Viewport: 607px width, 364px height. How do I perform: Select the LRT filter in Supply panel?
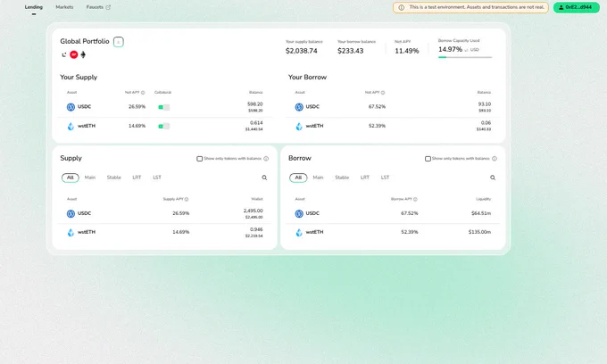137,178
